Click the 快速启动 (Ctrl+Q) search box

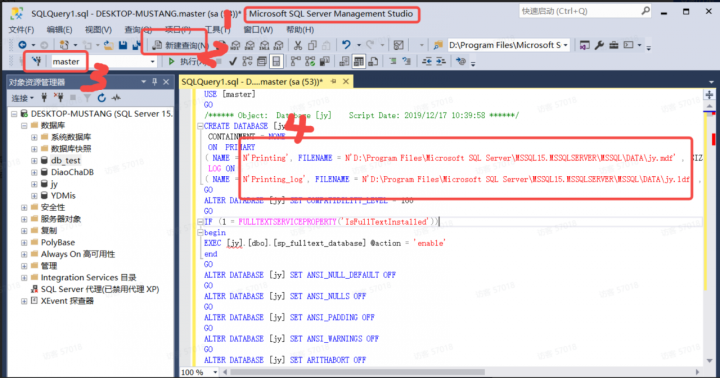pos(585,11)
